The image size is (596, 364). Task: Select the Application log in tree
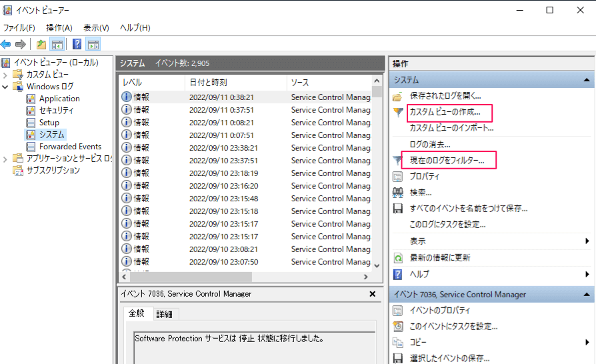[59, 99]
